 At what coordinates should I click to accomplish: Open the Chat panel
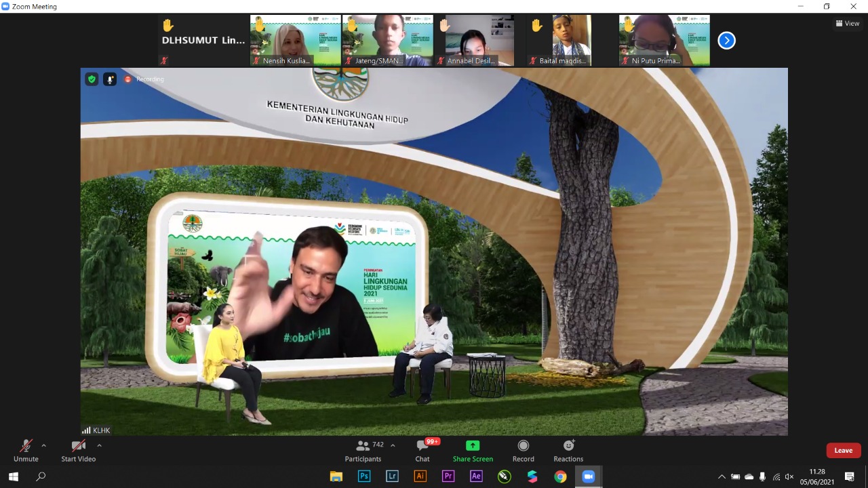423,451
